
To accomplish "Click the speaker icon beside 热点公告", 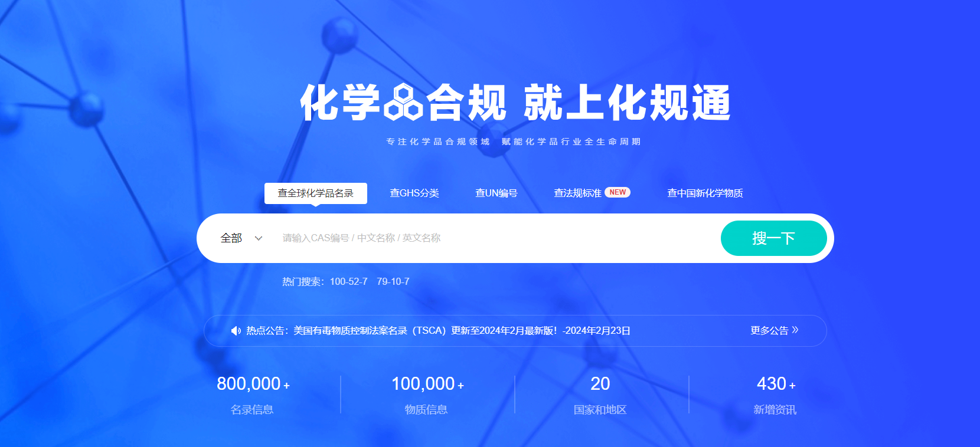I will tap(236, 331).
